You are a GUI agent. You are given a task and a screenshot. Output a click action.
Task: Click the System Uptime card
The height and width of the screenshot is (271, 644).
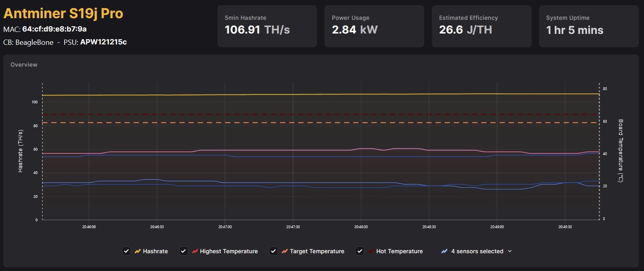tap(589, 26)
